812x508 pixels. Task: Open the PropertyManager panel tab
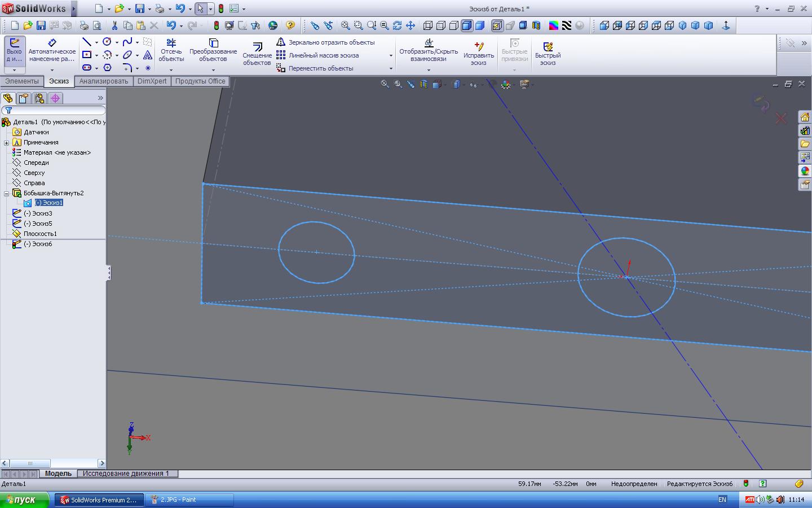(23, 98)
